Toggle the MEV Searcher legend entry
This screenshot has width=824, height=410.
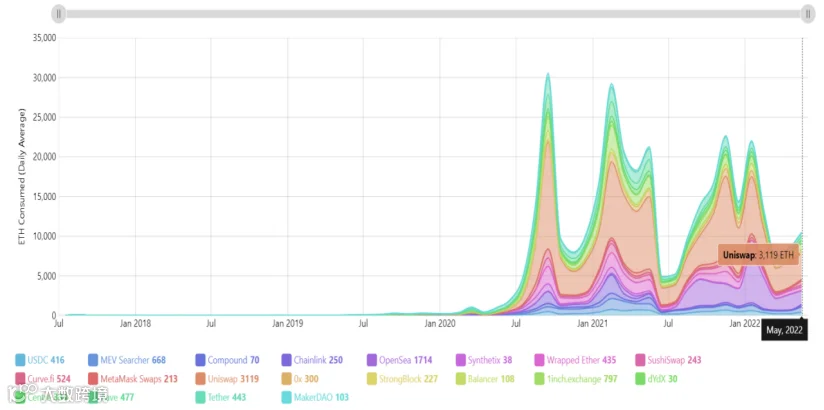(127, 361)
